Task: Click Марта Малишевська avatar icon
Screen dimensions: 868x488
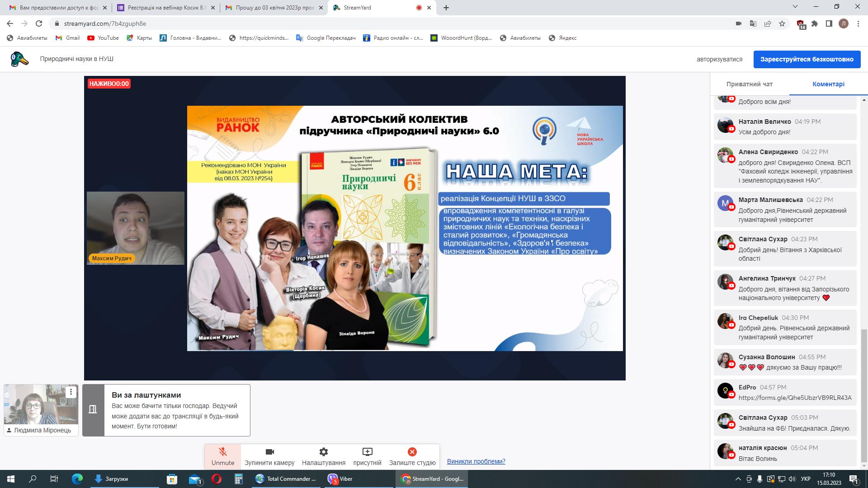Action: click(725, 203)
